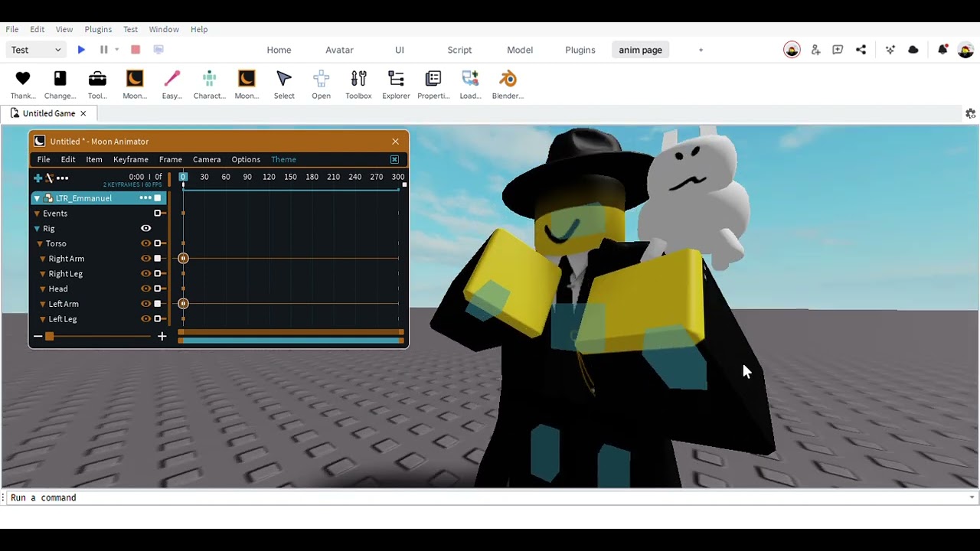The width and height of the screenshot is (980, 551).
Task: Click the blue X box in Moon Animator menu bar
Action: click(x=394, y=159)
